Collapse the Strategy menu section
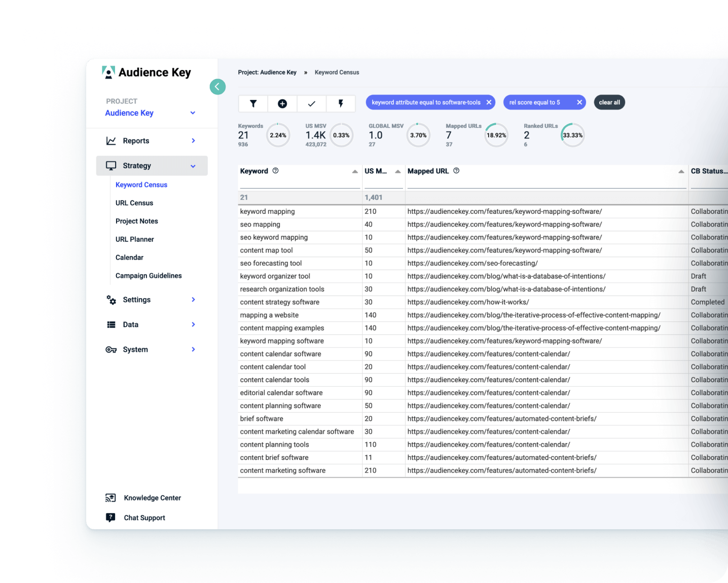728x583 pixels. click(193, 166)
